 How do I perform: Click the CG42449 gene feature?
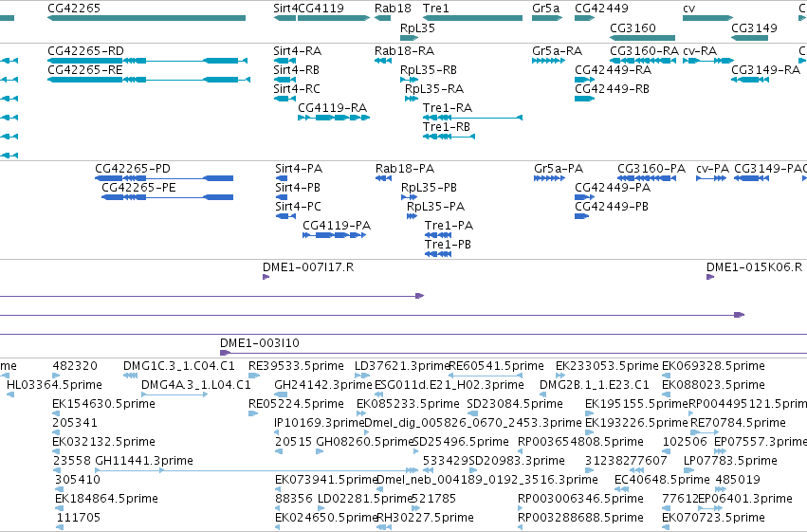click(x=585, y=18)
